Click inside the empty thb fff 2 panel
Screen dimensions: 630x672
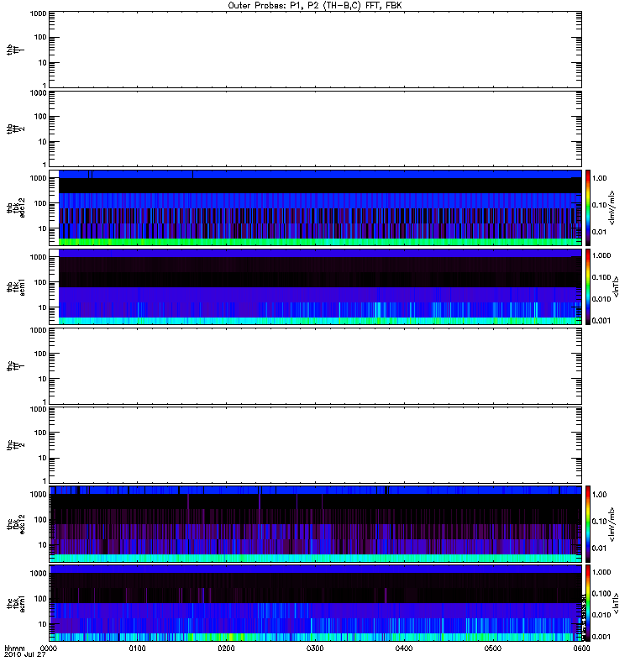(315, 129)
